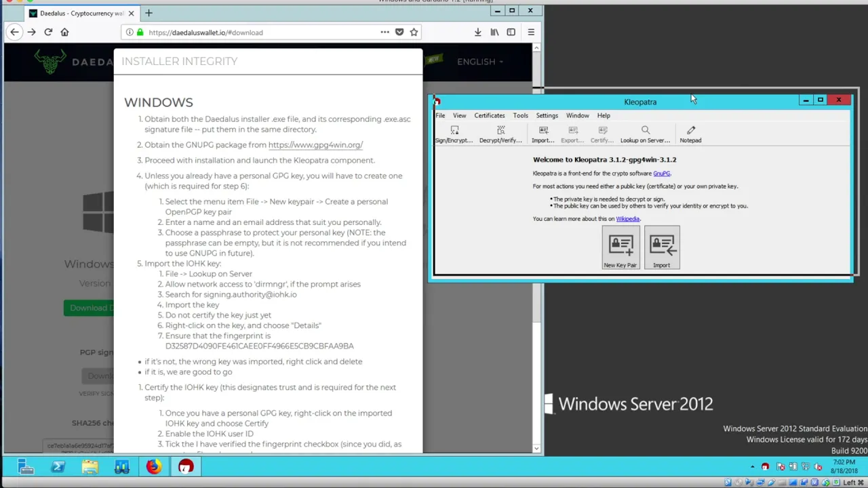Click the Kleopatra window title bar

coord(640,102)
